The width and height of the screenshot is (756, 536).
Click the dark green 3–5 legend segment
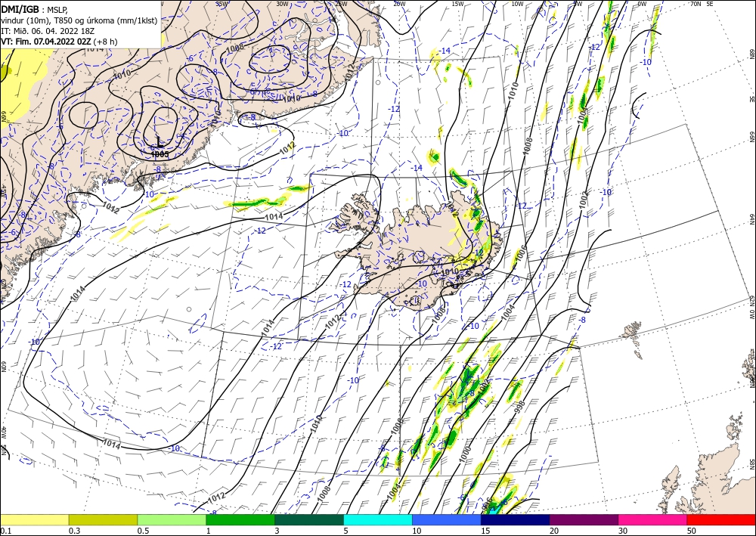[309, 519]
